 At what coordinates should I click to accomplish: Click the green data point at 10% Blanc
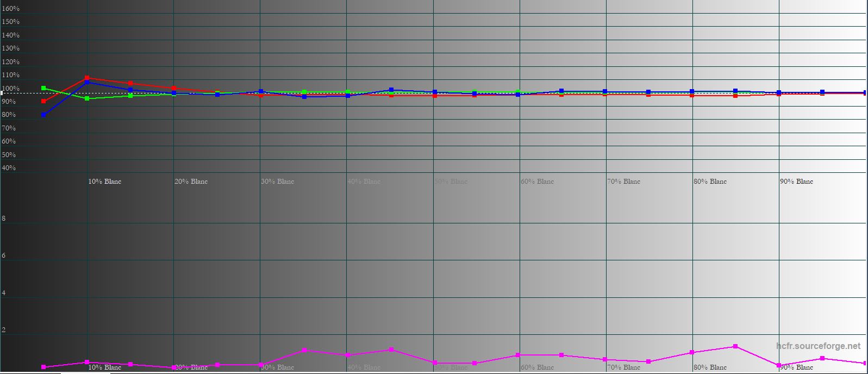tap(88, 98)
